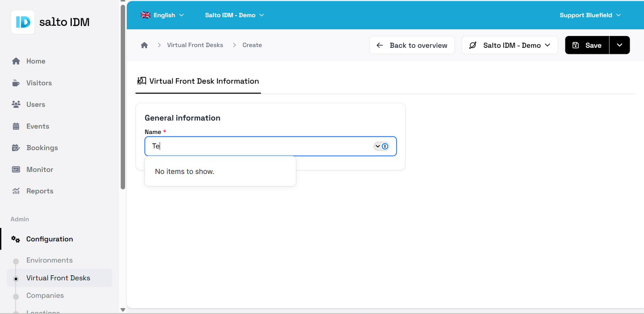Click the Visitors coffee cup icon
644x314 pixels.
coord(16,83)
